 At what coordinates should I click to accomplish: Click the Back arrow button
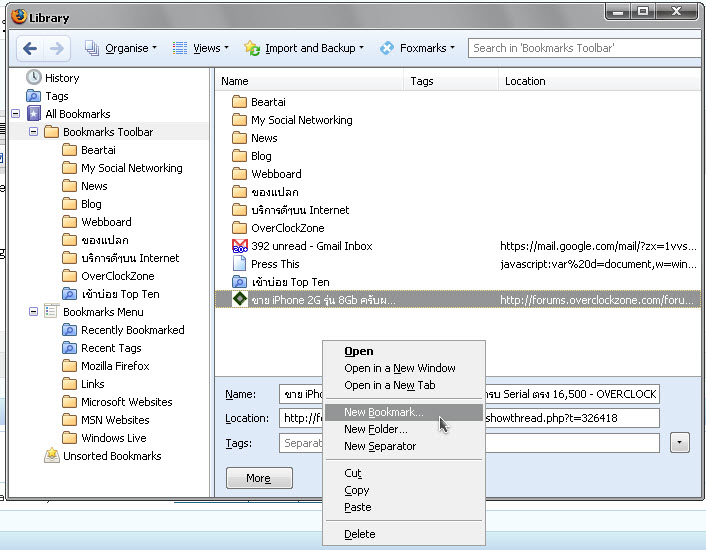click(x=30, y=48)
